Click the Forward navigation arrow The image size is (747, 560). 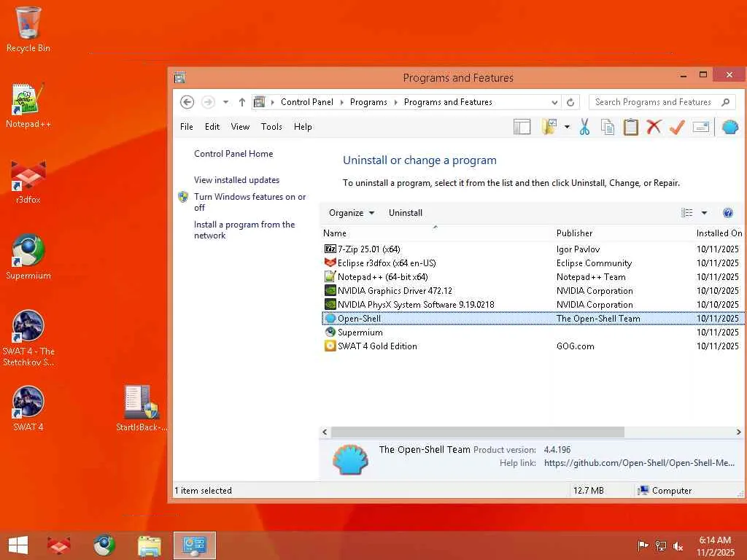pos(208,102)
